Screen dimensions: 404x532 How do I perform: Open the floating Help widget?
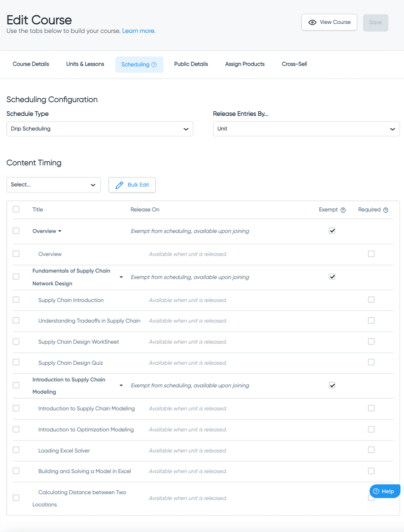tap(384, 491)
